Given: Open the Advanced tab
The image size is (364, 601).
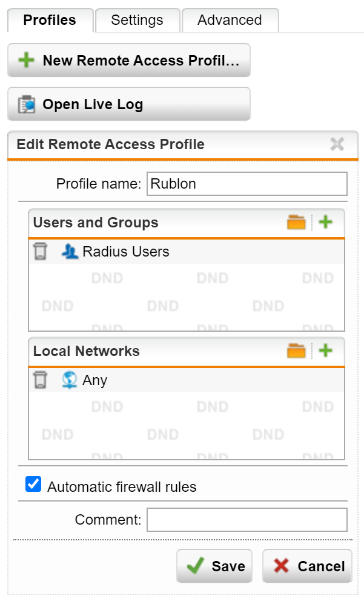Looking at the screenshot, I should tap(230, 20).
